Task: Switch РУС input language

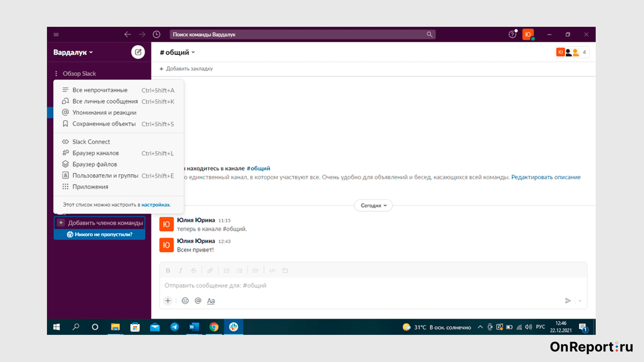Action: (540, 327)
